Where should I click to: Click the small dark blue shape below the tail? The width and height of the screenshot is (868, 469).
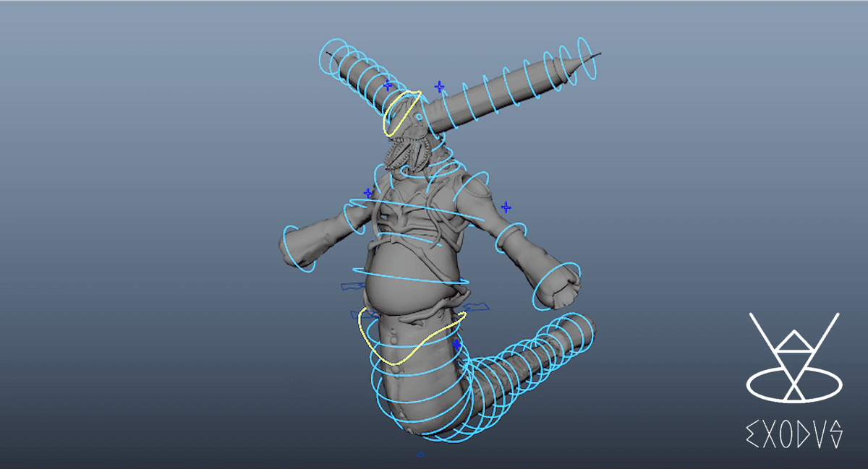[x=420, y=455]
